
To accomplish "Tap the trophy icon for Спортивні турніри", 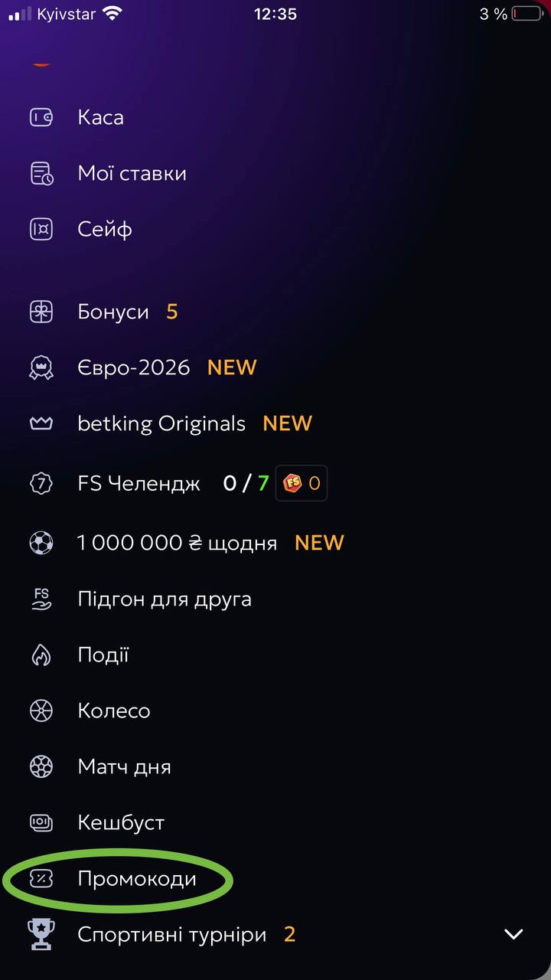I will click(40, 935).
